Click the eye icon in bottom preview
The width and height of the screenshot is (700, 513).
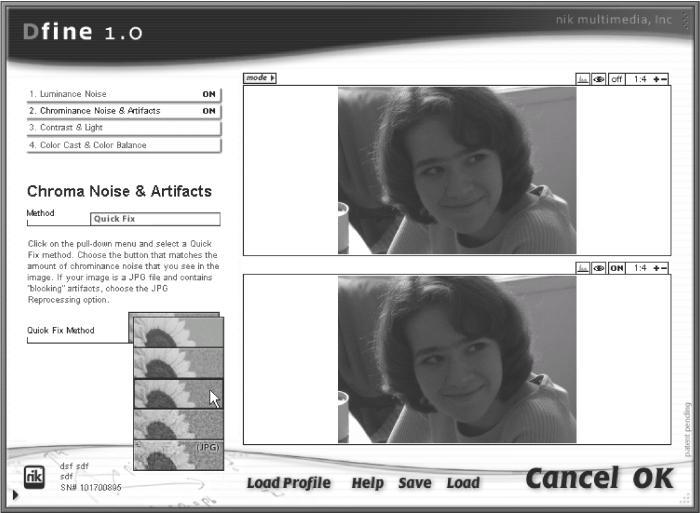click(x=599, y=268)
